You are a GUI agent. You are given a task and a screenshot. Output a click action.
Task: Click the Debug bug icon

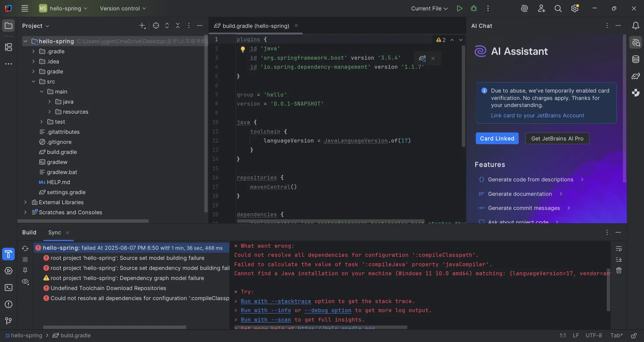(474, 8)
